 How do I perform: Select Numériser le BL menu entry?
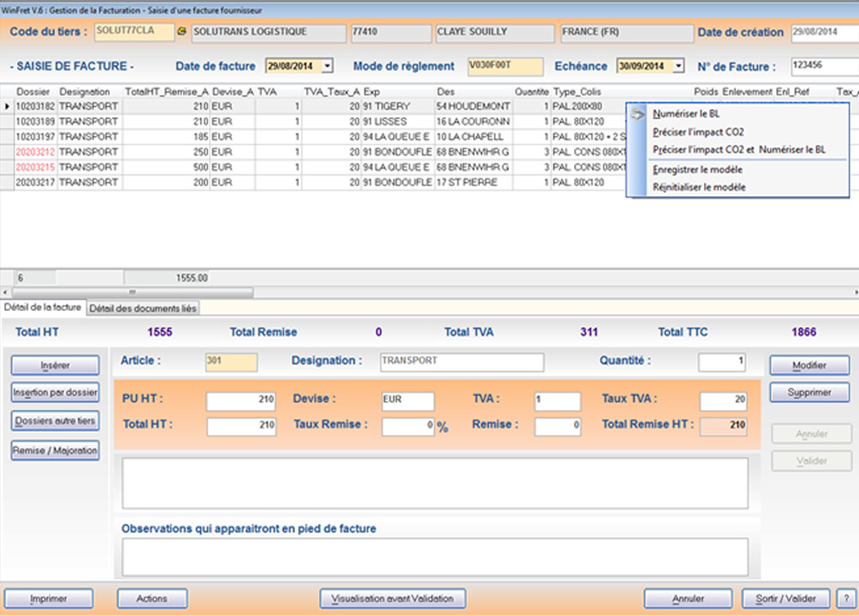tap(686, 114)
